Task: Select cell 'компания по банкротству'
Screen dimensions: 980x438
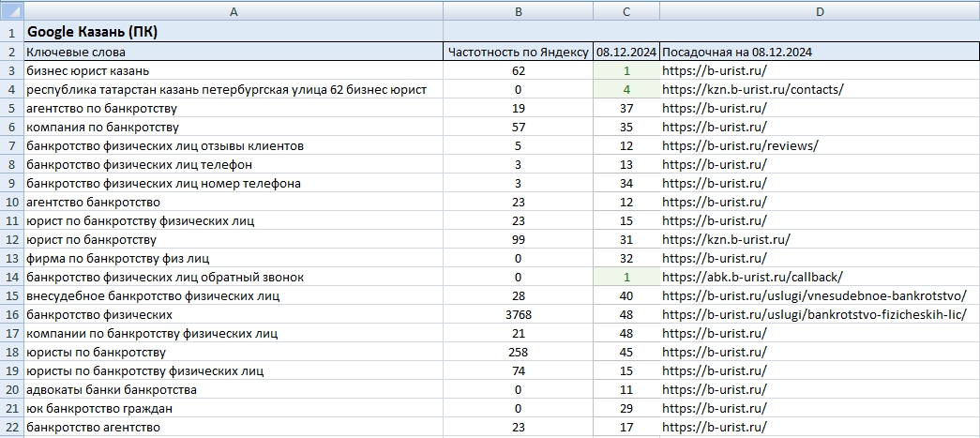Action: (x=234, y=127)
